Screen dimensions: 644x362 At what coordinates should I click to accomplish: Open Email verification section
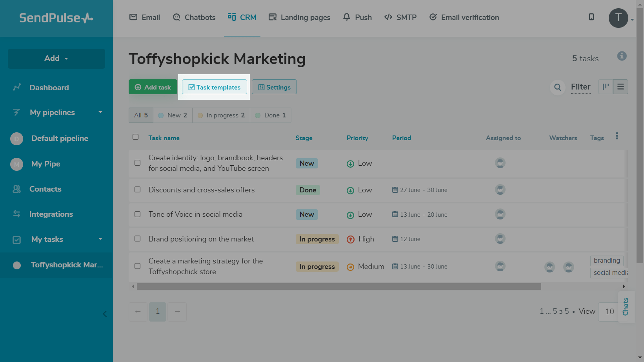click(464, 17)
